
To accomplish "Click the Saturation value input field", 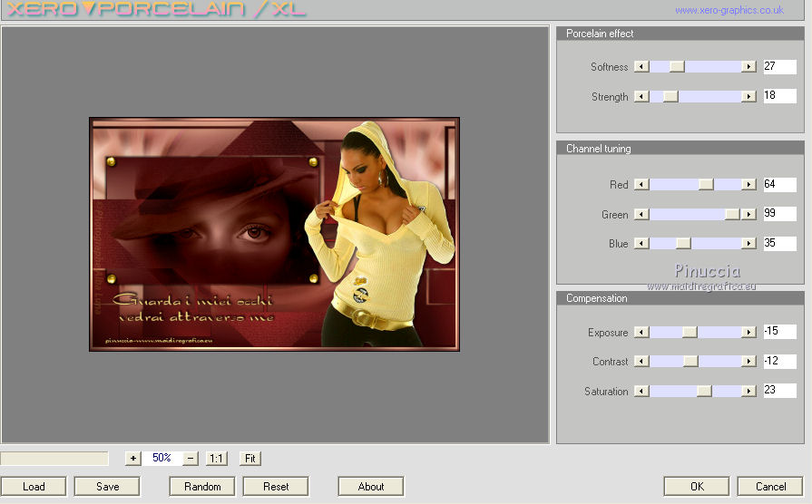I will 779,391.
